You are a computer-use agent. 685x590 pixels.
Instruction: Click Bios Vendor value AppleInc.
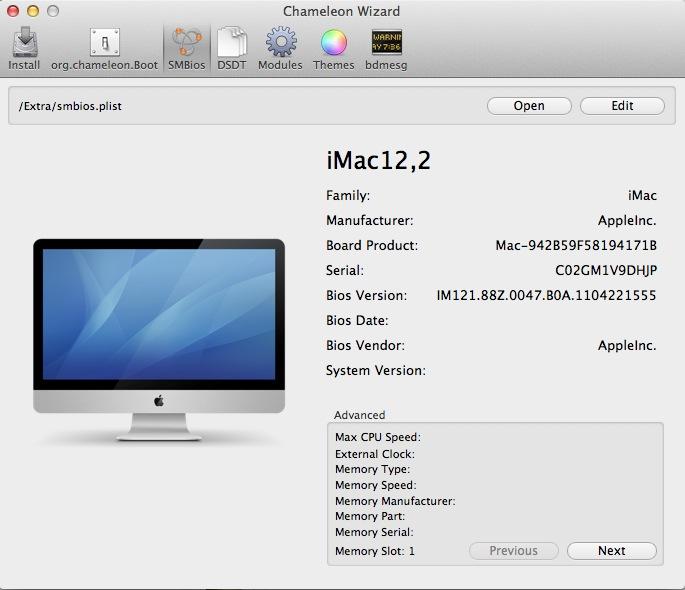627,345
